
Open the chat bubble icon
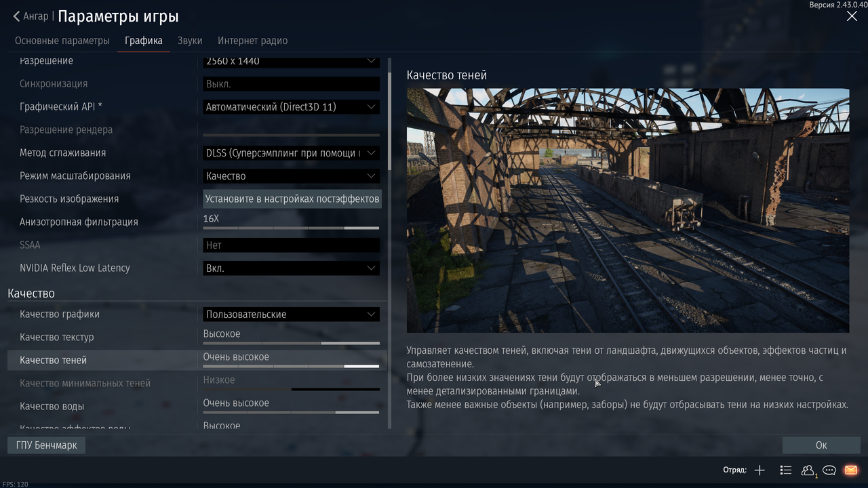[829, 470]
